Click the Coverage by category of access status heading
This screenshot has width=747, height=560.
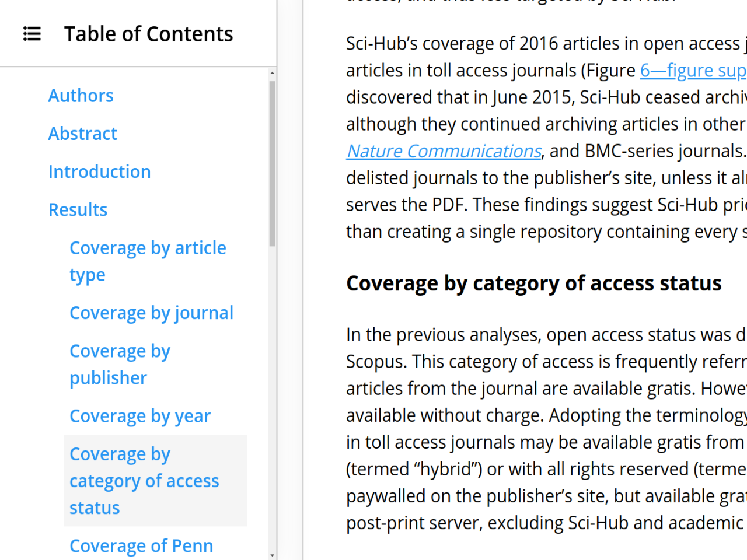pyautogui.click(x=533, y=283)
